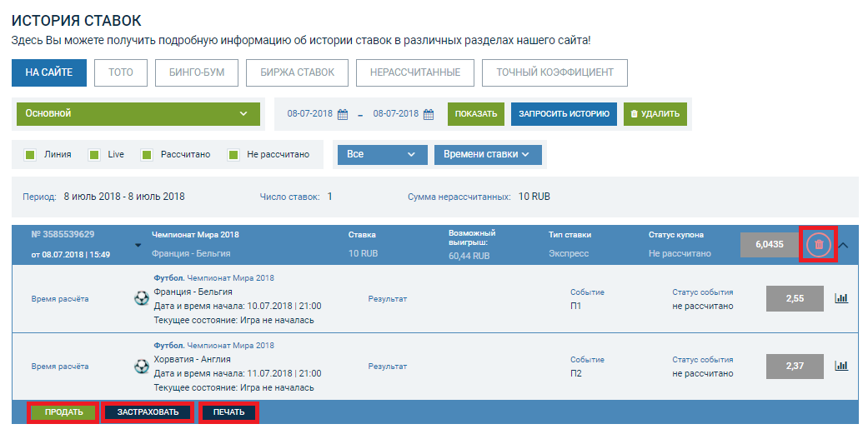868x434 pixels.
Task: Open statistics chart icon for Франция - Бельгия
Action: 840,298
